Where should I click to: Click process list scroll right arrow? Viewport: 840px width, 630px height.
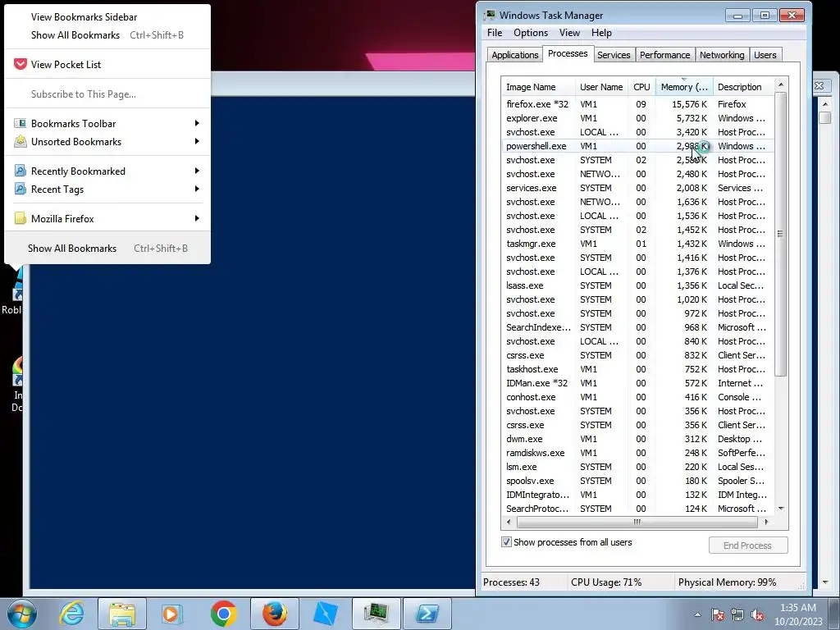pyautogui.click(x=766, y=522)
